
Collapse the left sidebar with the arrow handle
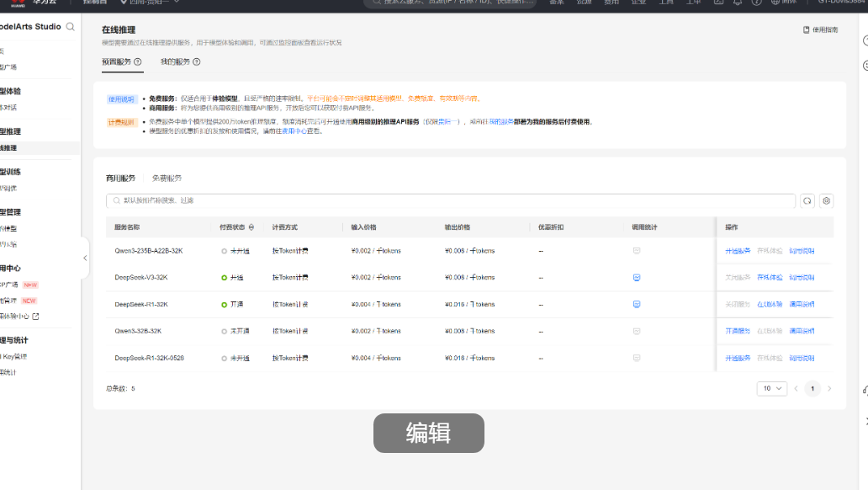coord(85,258)
